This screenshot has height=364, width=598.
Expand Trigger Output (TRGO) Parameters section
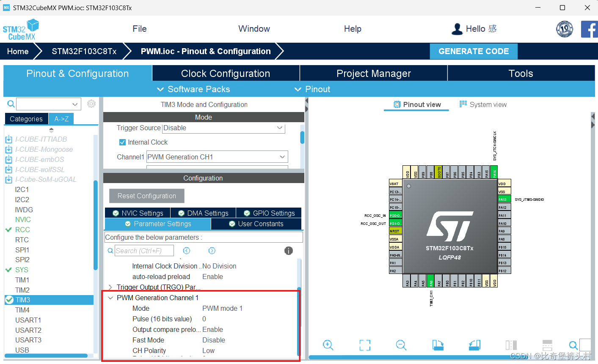tap(110, 287)
